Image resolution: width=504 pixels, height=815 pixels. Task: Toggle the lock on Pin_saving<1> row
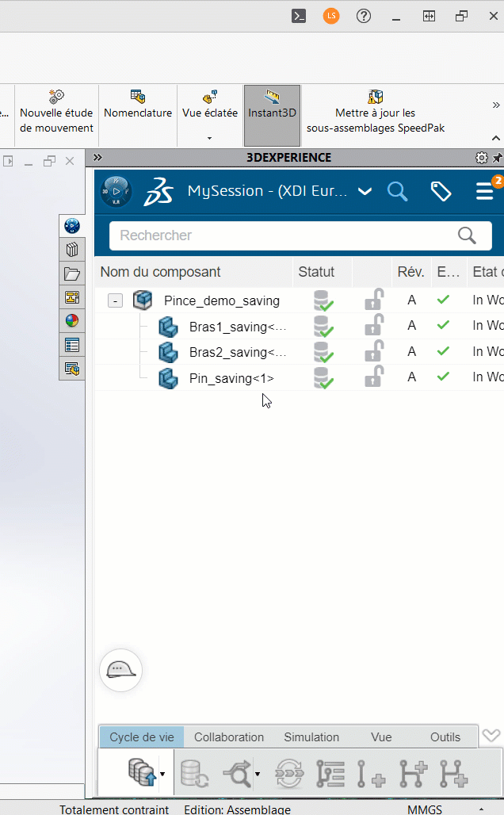coord(373,377)
